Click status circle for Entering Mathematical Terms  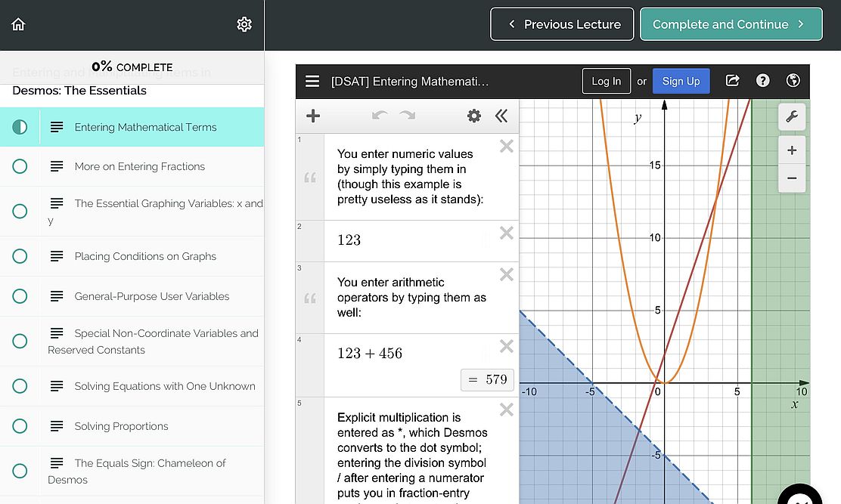pos(20,127)
